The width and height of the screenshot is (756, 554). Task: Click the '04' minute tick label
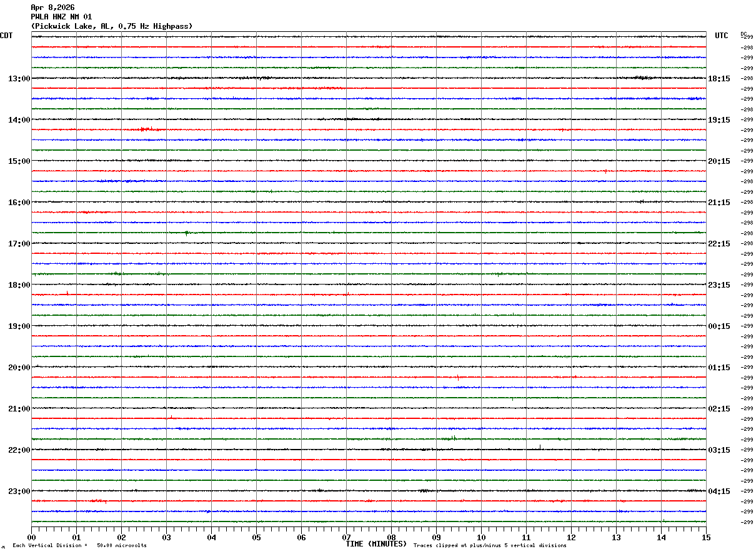(x=211, y=537)
